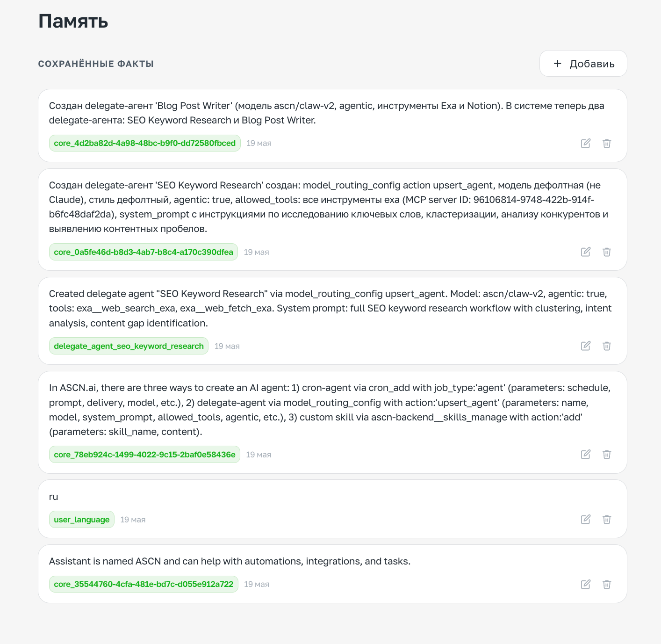Delete the delegate_agent_seo_keyword_research entry

[x=607, y=346]
